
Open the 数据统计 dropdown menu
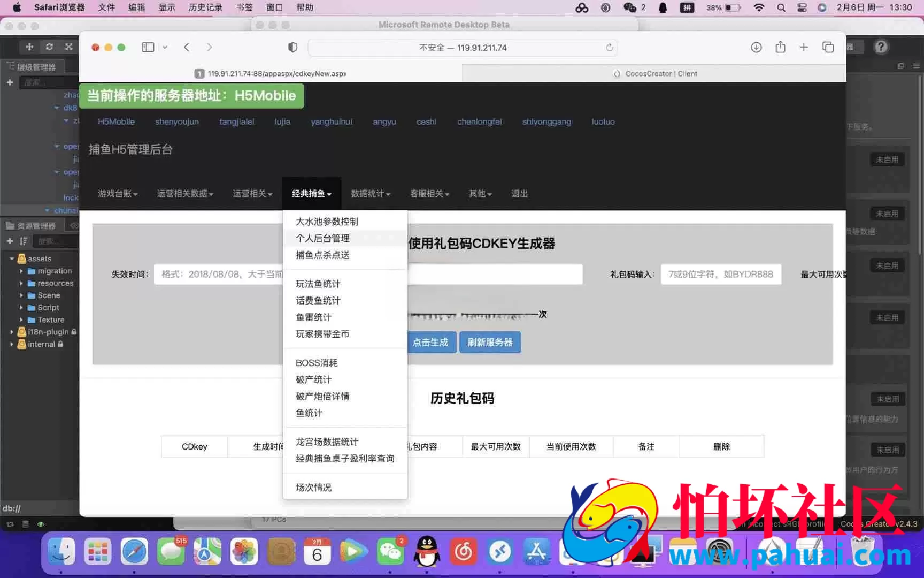[x=371, y=194]
